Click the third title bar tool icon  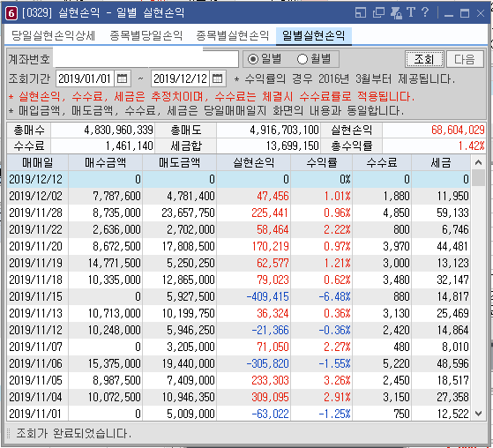coord(396,13)
